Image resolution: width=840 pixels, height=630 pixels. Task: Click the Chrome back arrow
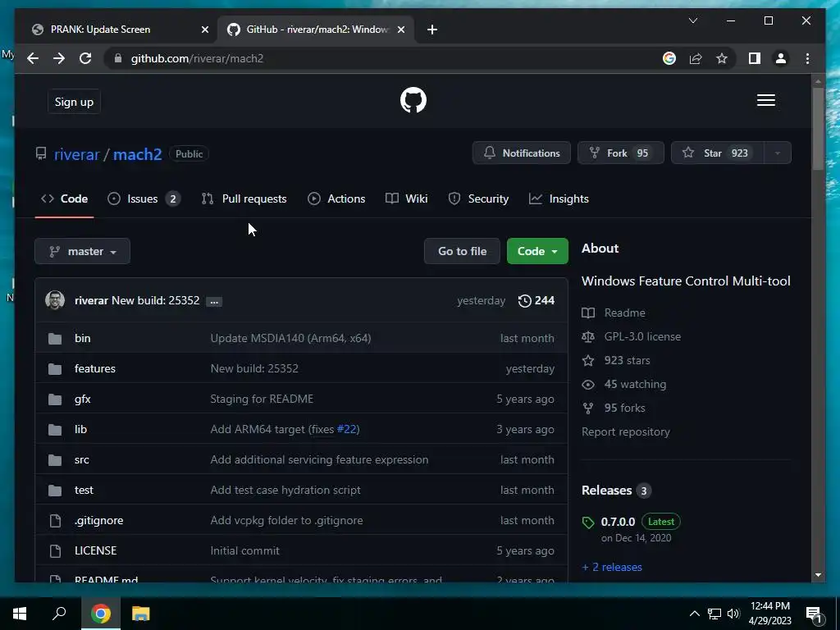click(33, 58)
